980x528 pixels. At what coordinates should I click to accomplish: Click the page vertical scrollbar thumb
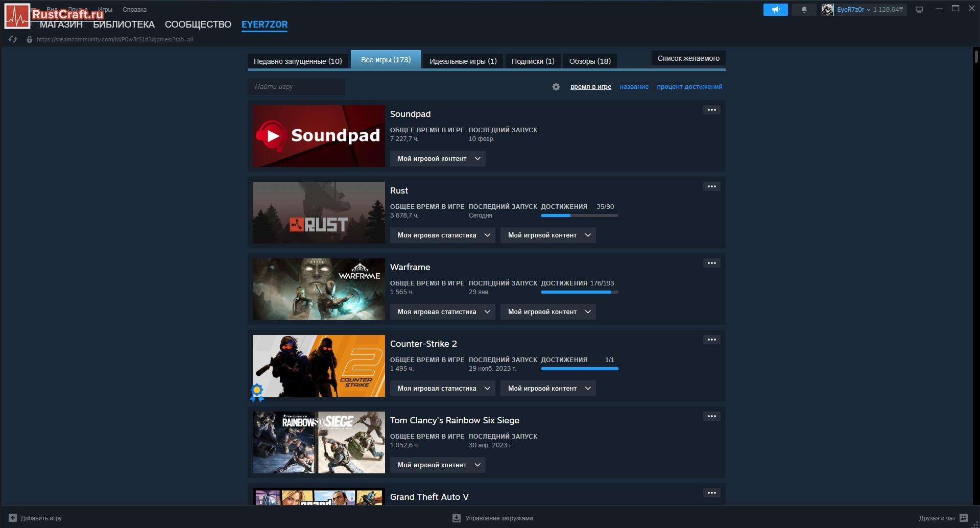click(976, 56)
